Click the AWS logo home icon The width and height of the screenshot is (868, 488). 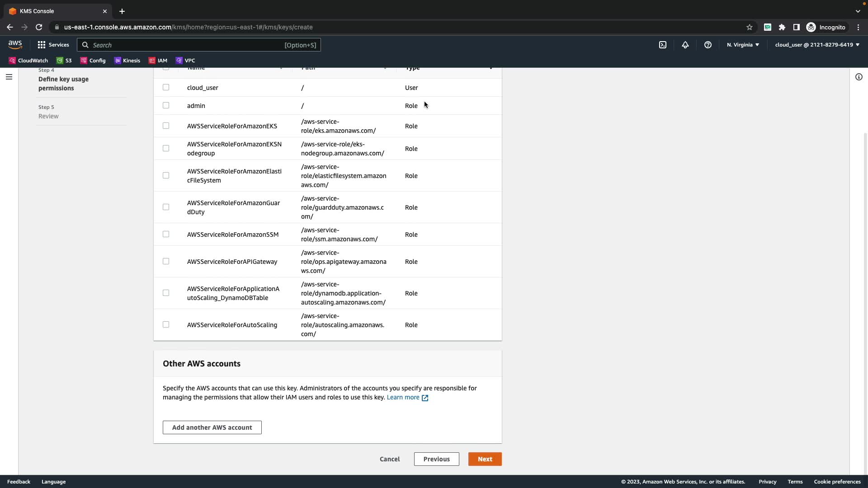point(15,45)
